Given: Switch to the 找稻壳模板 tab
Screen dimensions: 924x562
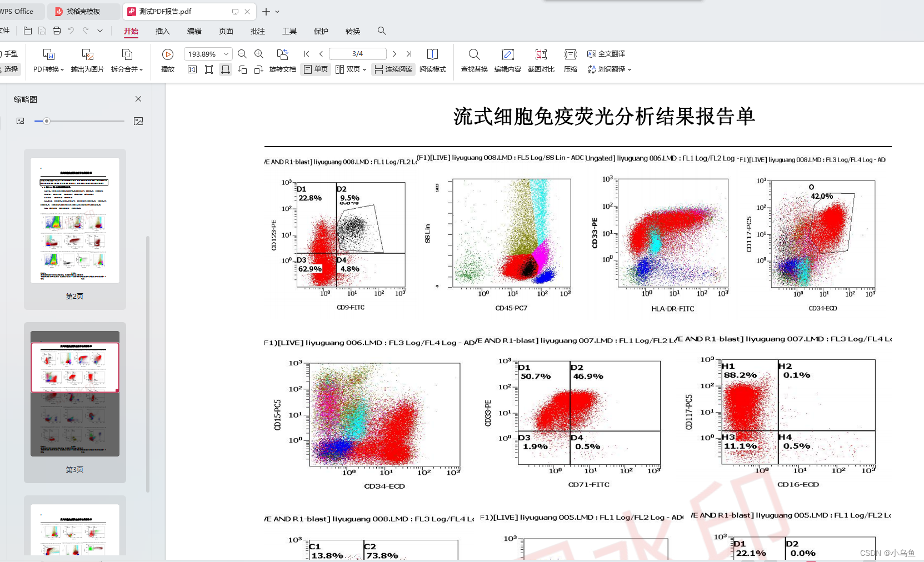Looking at the screenshot, I should pos(83,11).
